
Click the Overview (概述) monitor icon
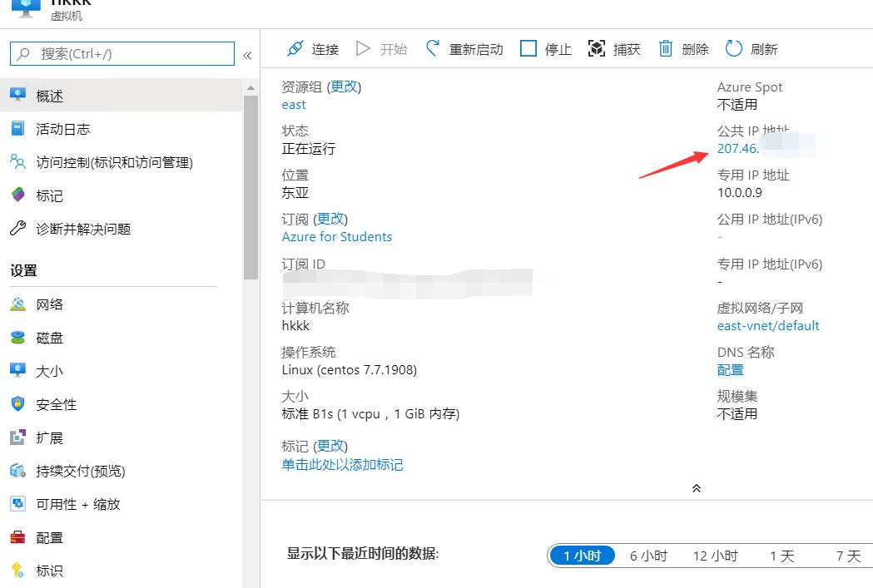[x=17, y=95]
